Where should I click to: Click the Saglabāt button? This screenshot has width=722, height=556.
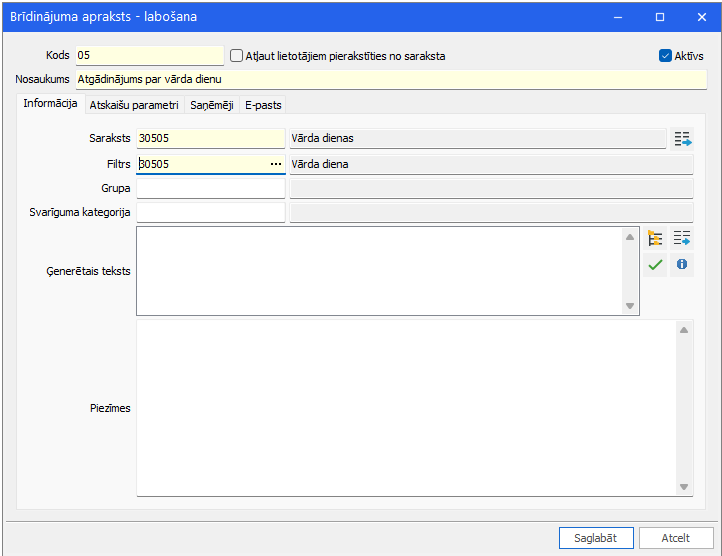pyautogui.click(x=596, y=538)
